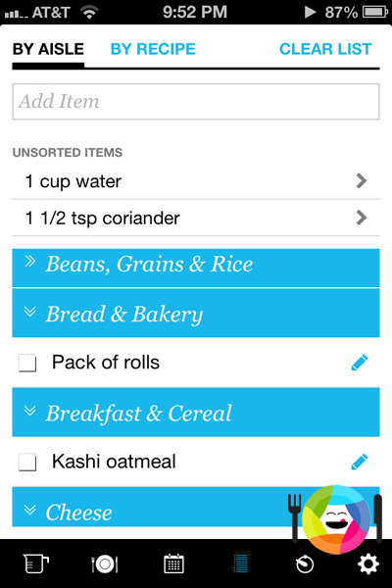Select the By Aisle tab
The height and width of the screenshot is (588, 392).
(x=48, y=49)
